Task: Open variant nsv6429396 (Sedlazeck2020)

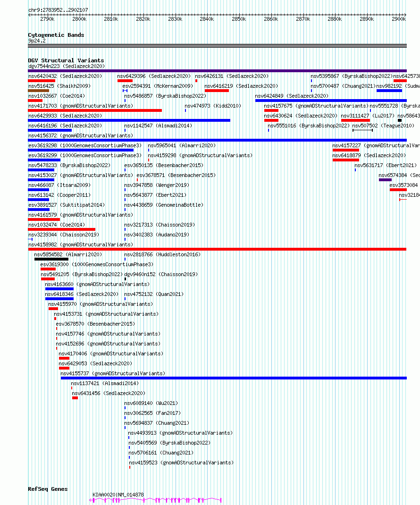Action: pyautogui.click(x=154, y=76)
